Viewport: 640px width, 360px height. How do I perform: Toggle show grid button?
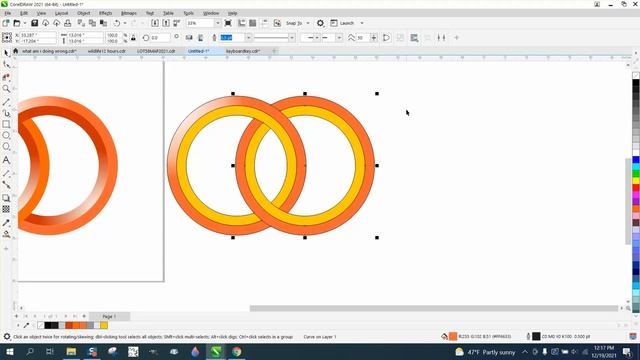click(253, 23)
